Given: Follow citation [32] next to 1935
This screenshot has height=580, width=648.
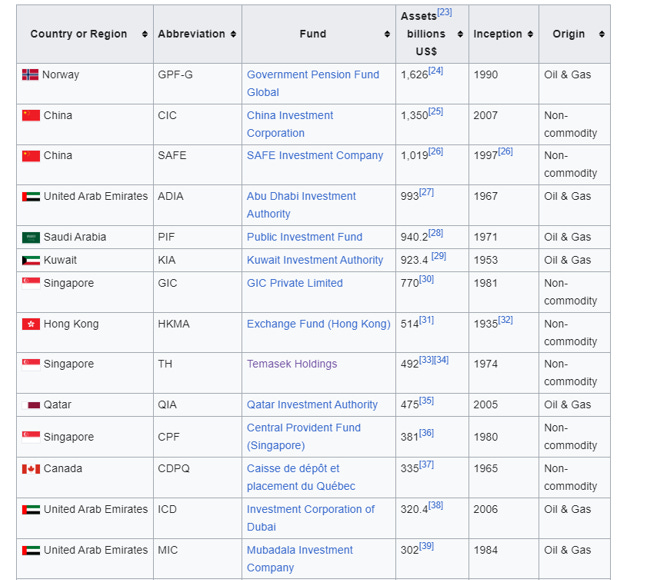Looking at the screenshot, I should (505, 320).
